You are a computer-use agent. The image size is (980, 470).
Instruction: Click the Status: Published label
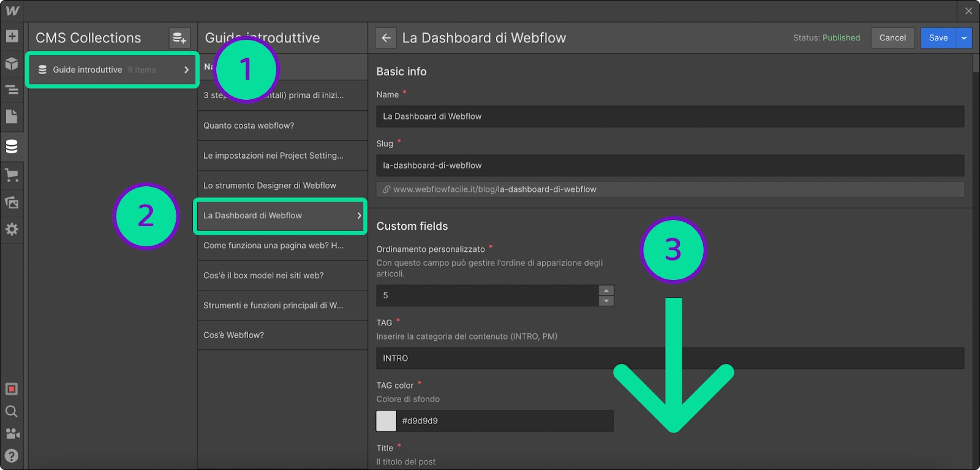point(826,38)
